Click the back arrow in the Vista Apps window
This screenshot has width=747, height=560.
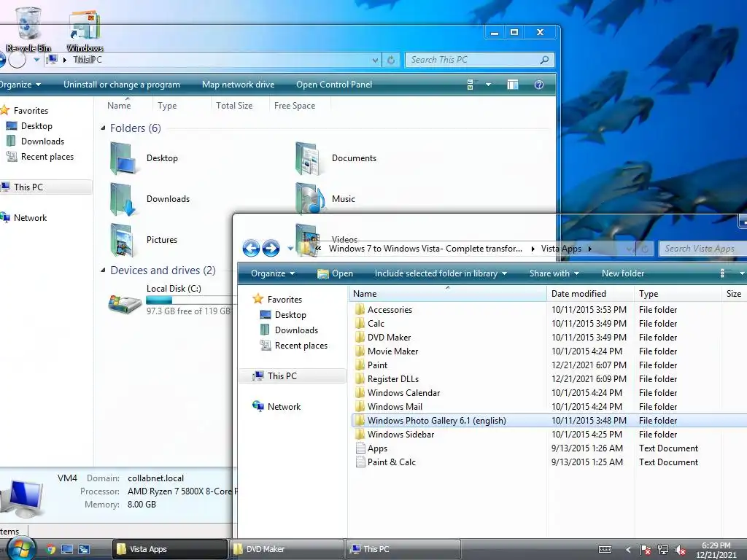coord(251,248)
